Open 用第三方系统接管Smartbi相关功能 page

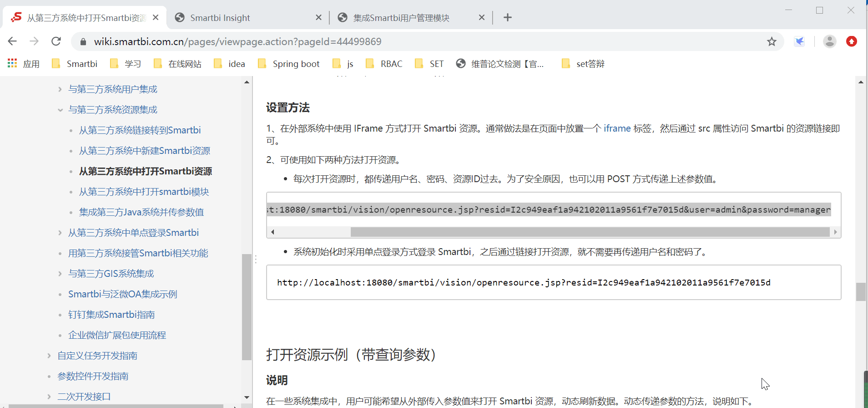[138, 253]
